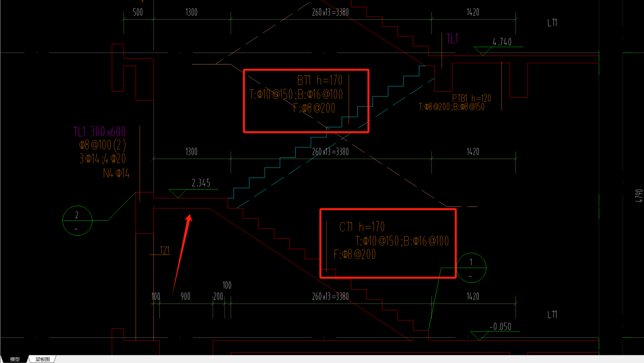Select the Φ8@100(2) stirrup annotation
Image resolution: width=644 pixels, height=363 pixels.
(x=103, y=145)
